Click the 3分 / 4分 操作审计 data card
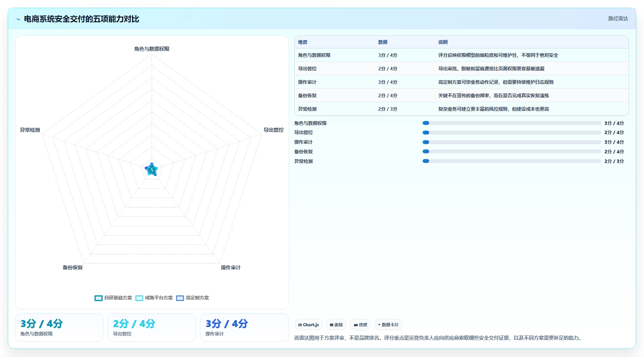This screenshot has width=644, height=357. (244, 327)
